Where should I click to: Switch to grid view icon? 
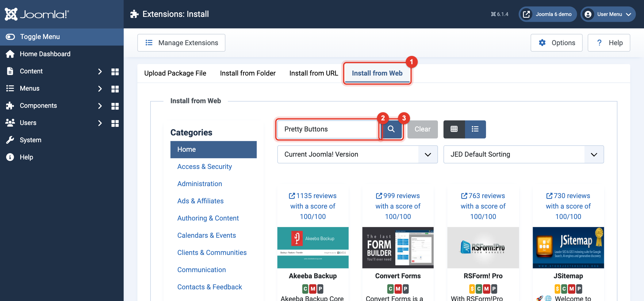point(454,129)
